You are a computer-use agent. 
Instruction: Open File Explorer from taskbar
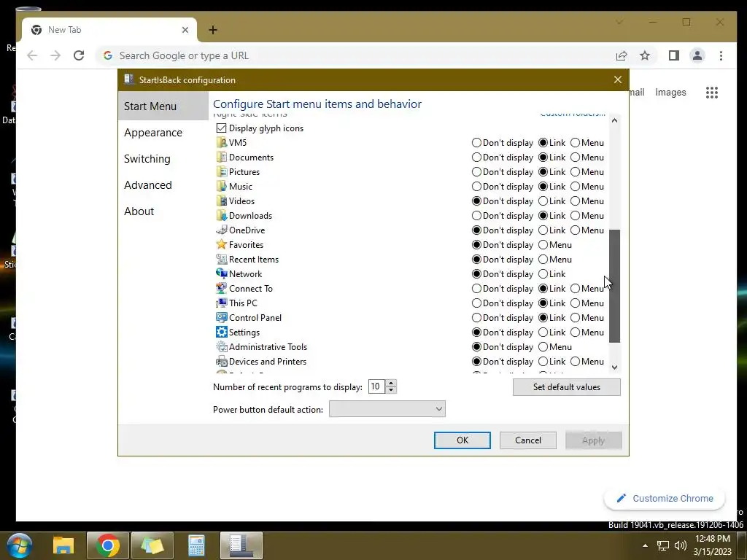point(63,545)
